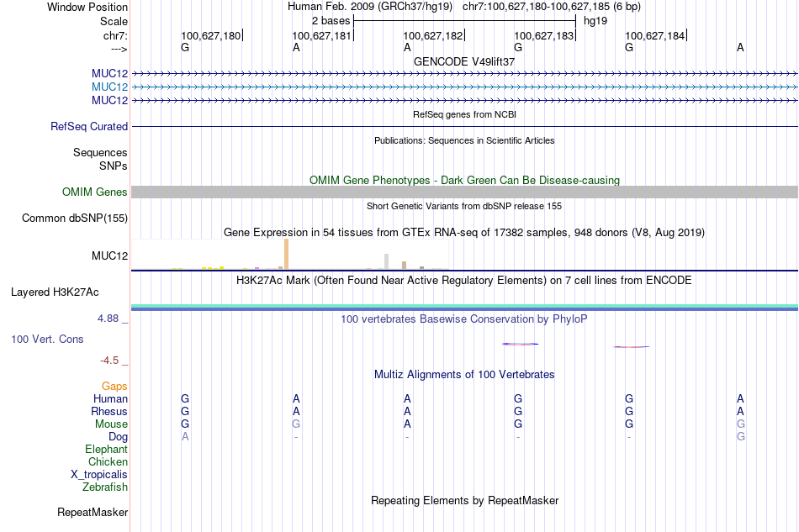Click the Scale track label
Screen dimensions: 799x532
click(x=114, y=21)
